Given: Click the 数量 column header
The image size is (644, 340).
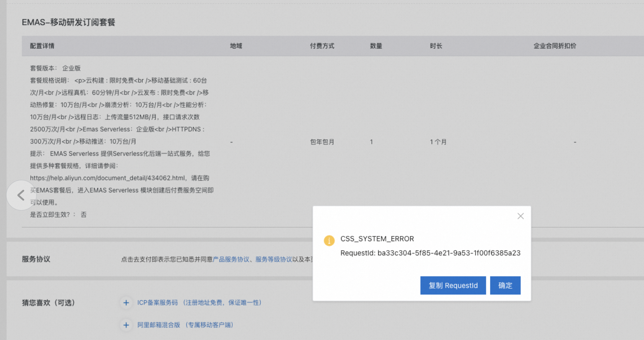Looking at the screenshot, I should tap(376, 46).
